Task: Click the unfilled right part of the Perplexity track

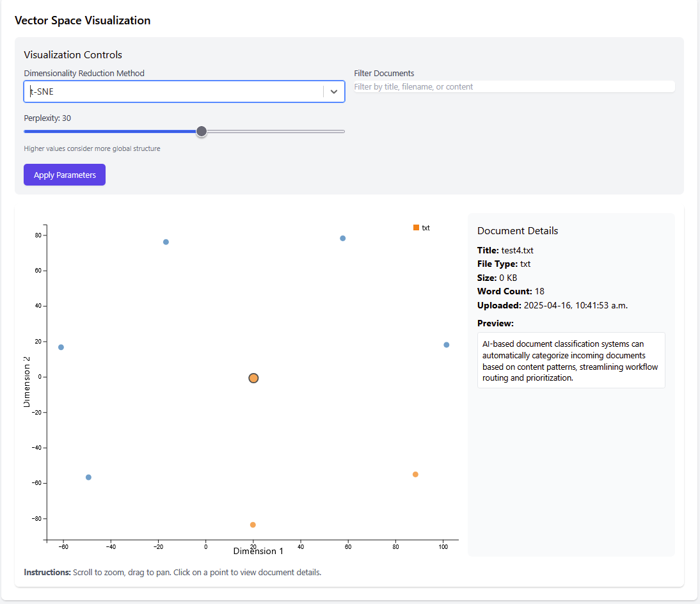Action: pyautogui.click(x=275, y=131)
